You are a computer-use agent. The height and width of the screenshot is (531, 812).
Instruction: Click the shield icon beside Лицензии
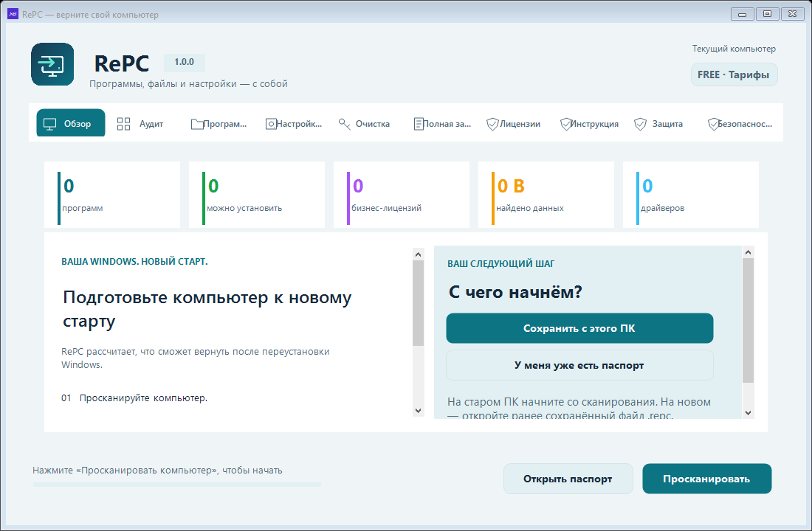[492, 124]
